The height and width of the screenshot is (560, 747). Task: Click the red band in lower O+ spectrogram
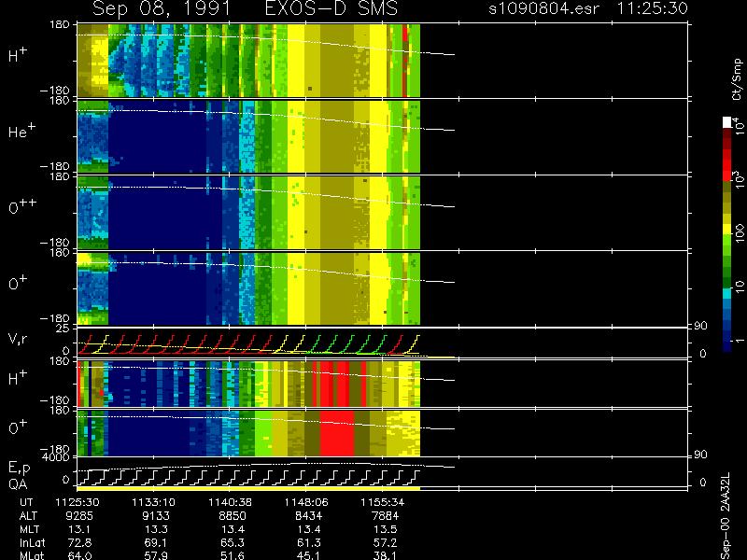337,433
